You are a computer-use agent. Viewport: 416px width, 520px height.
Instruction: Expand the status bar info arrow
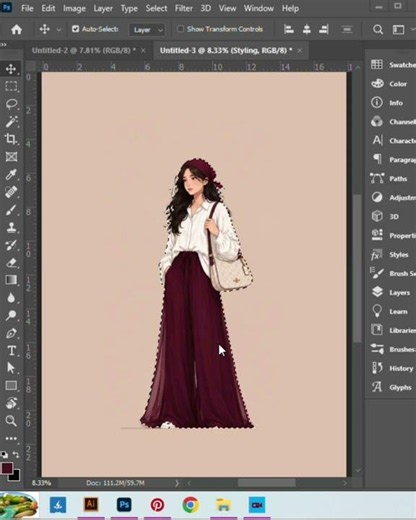pyautogui.click(x=177, y=483)
